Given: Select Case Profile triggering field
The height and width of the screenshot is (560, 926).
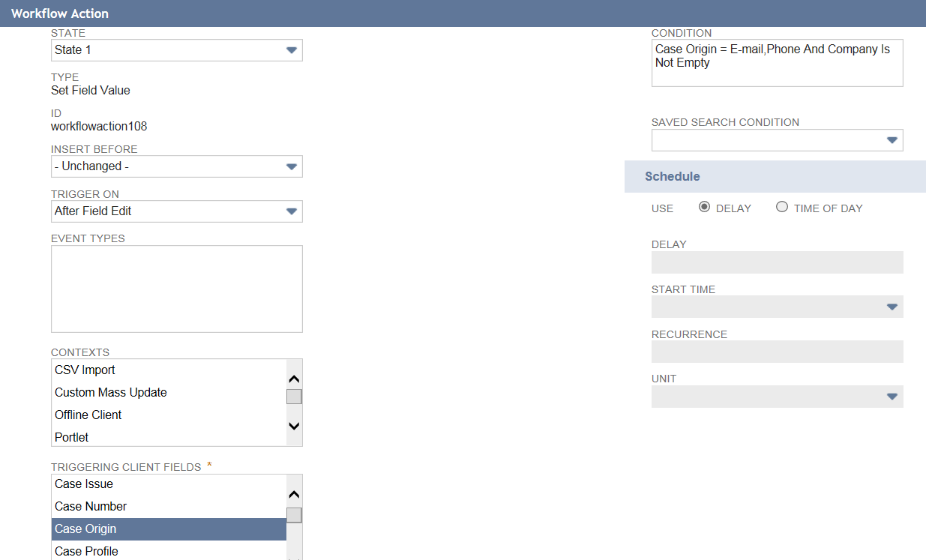Looking at the screenshot, I should 86,552.
